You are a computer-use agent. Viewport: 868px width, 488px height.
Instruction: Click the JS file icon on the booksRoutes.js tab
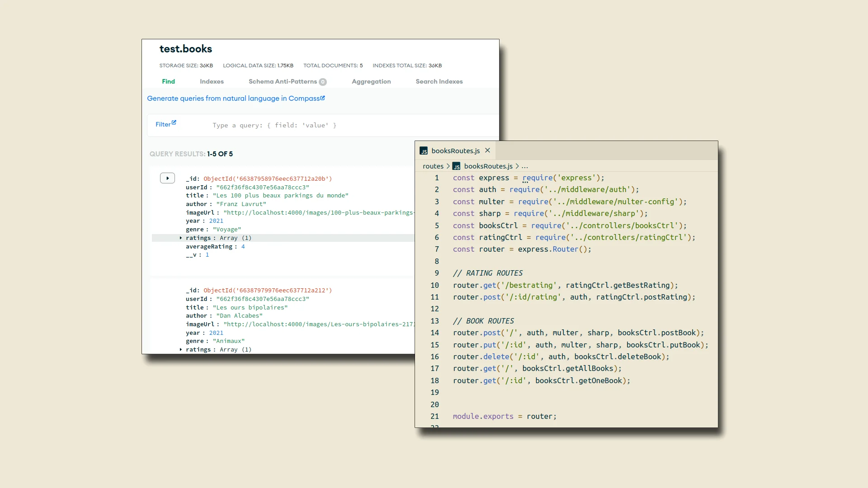424,150
